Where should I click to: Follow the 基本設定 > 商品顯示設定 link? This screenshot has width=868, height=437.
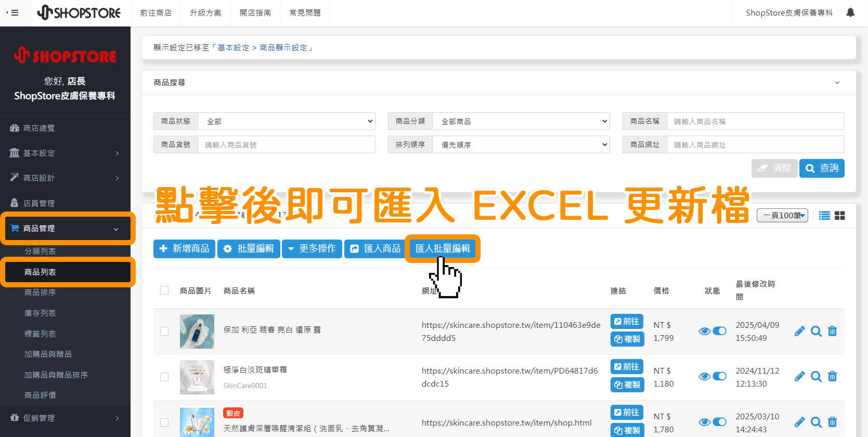[x=262, y=48]
